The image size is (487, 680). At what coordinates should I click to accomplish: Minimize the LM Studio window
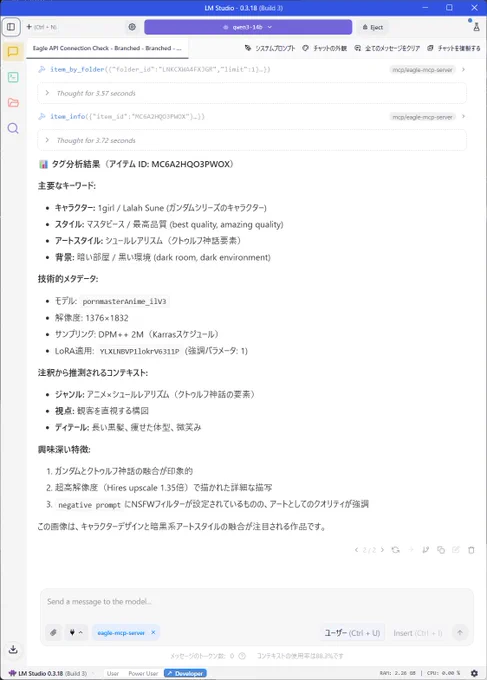(425, 8)
